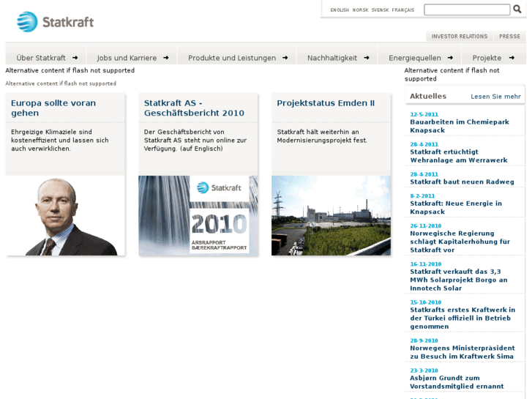
Task: Open Produkte und Leistungen menu
Action: pos(232,58)
